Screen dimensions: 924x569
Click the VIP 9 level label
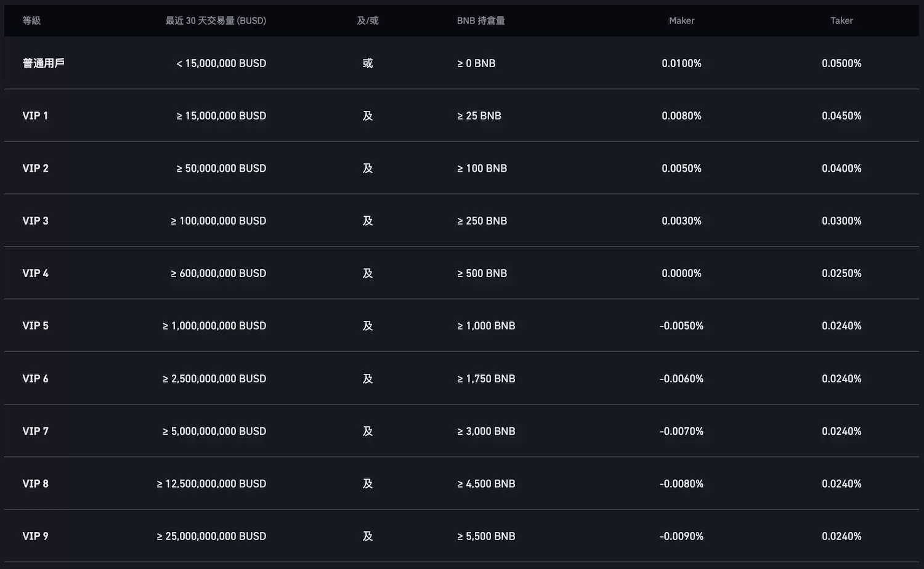click(35, 536)
